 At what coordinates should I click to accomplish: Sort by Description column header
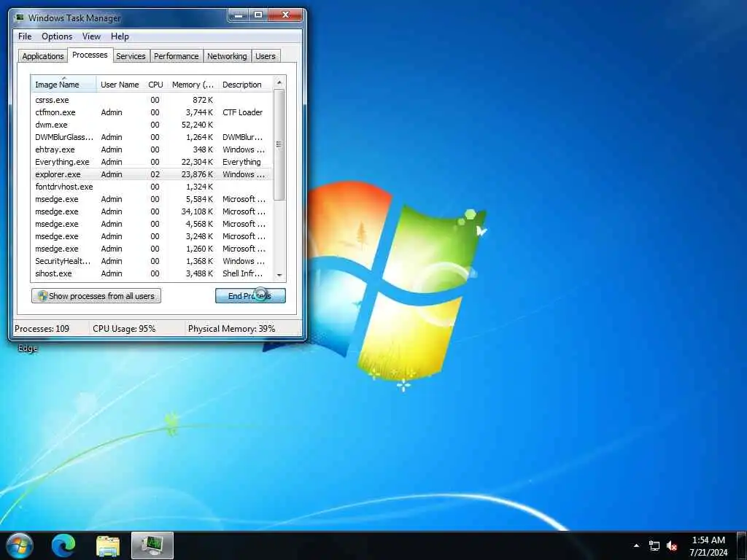(245, 85)
